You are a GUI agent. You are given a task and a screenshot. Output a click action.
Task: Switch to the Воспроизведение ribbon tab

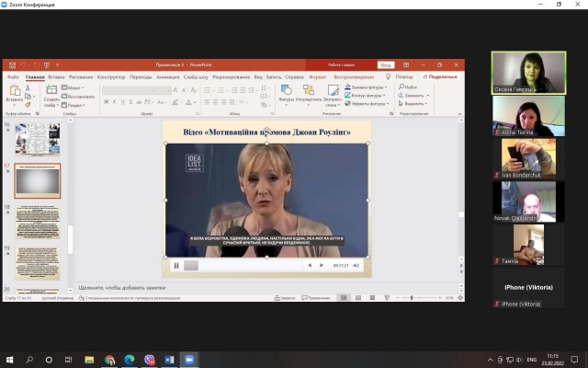coord(354,77)
